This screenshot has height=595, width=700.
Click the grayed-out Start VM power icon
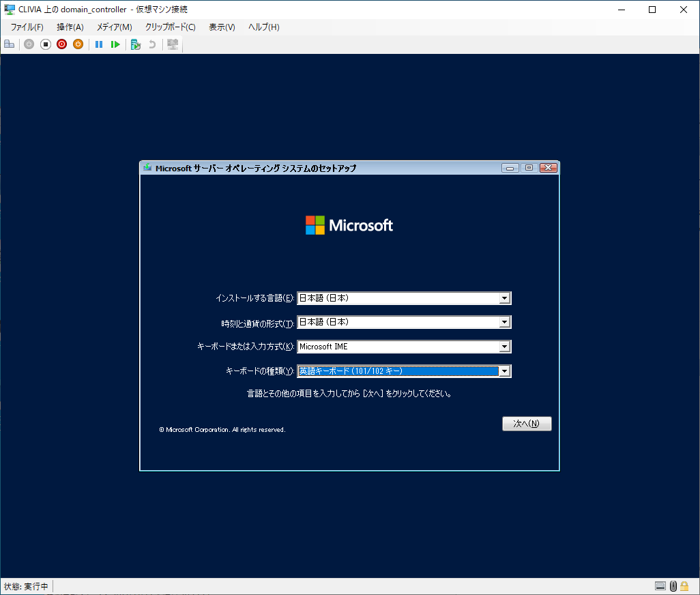(x=29, y=44)
